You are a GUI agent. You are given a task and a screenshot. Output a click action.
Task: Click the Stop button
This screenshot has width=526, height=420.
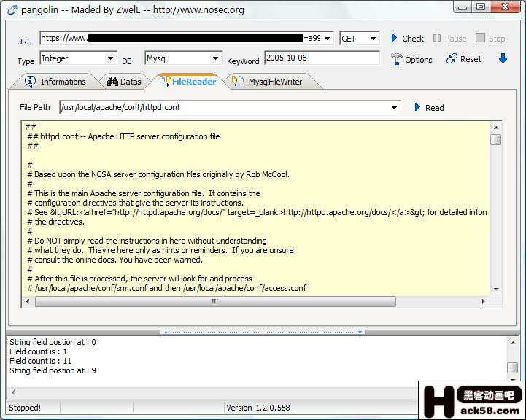point(490,38)
